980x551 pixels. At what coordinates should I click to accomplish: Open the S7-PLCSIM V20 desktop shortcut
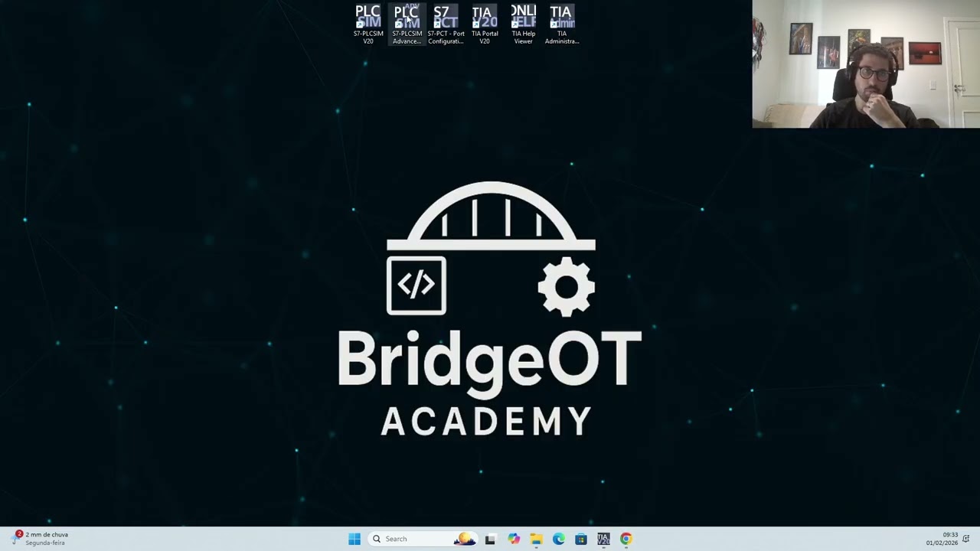[x=368, y=24]
